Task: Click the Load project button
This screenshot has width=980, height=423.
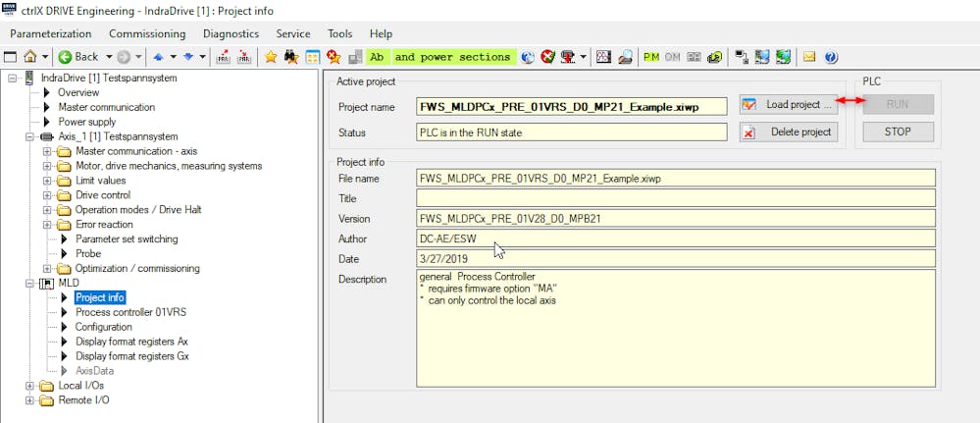Action: [788, 104]
